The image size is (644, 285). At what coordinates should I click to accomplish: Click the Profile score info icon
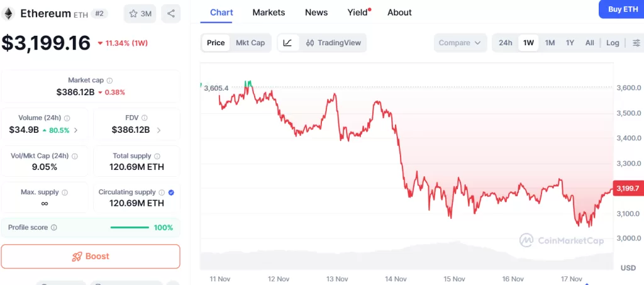(54, 228)
